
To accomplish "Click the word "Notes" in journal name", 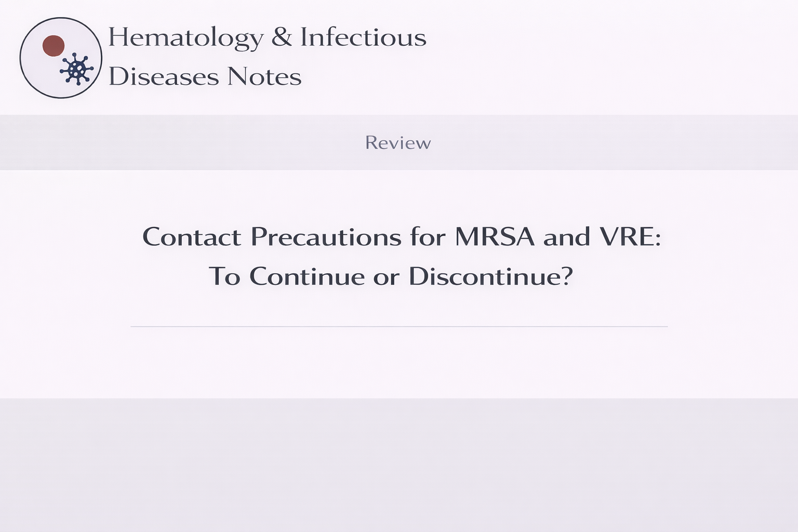I will (264, 77).
